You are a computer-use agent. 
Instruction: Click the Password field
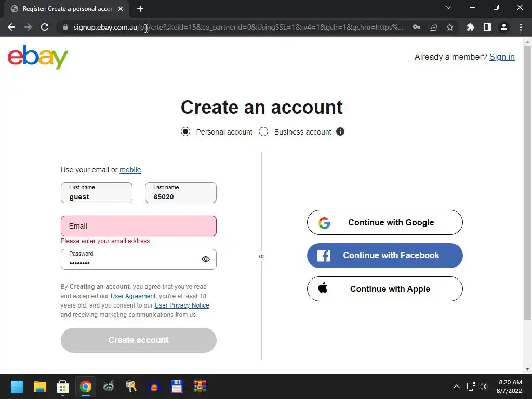point(138,259)
